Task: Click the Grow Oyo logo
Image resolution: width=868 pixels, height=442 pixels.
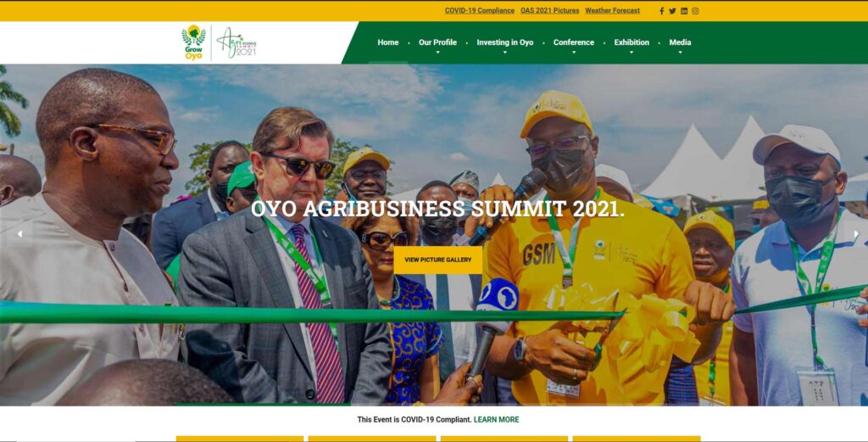Action: [x=194, y=42]
